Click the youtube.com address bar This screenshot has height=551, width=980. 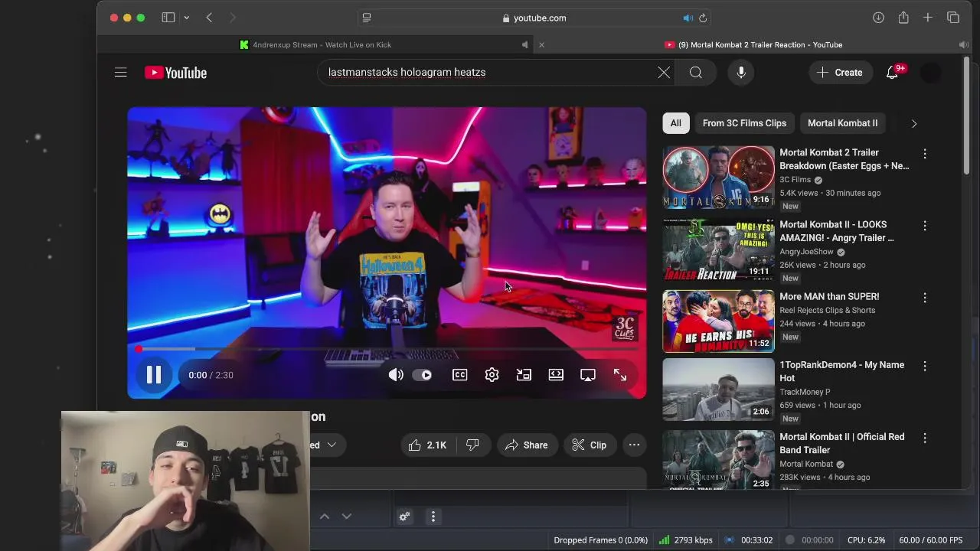pos(534,18)
